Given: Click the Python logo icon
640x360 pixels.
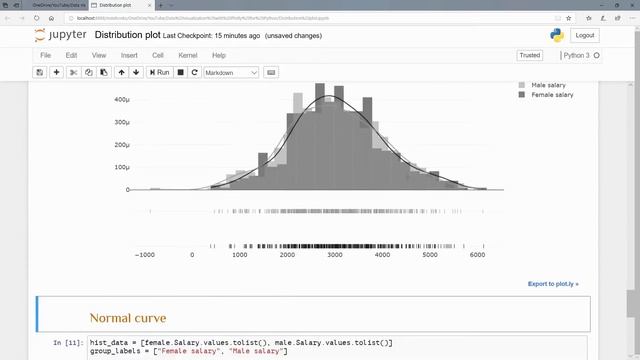Looking at the screenshot, I should (557, 35).
